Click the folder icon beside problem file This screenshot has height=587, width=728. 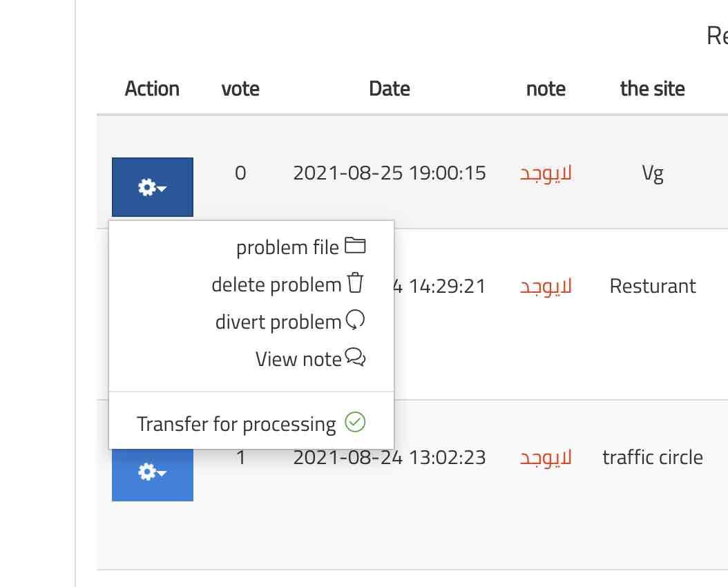click(355, 246)
